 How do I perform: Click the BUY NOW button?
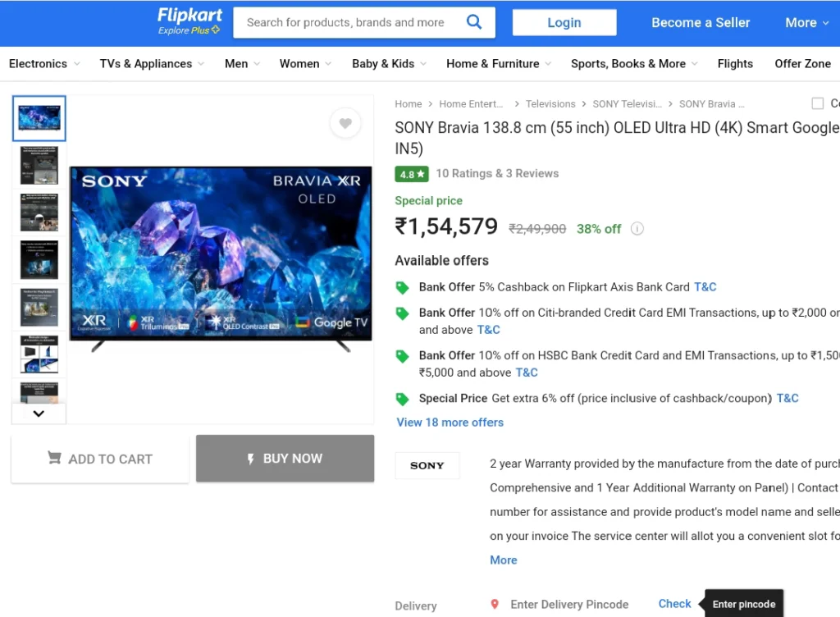pos(285,459)
